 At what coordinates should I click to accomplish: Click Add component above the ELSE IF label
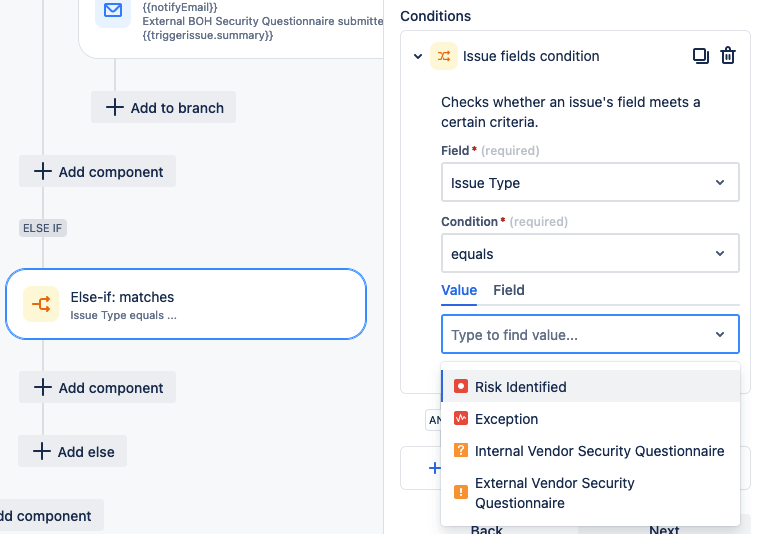pyautogui.click(x=97, y=172)
